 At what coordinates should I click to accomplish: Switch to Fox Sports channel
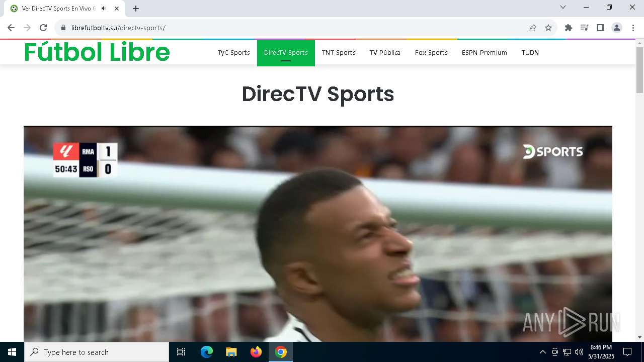pos(431,53)
